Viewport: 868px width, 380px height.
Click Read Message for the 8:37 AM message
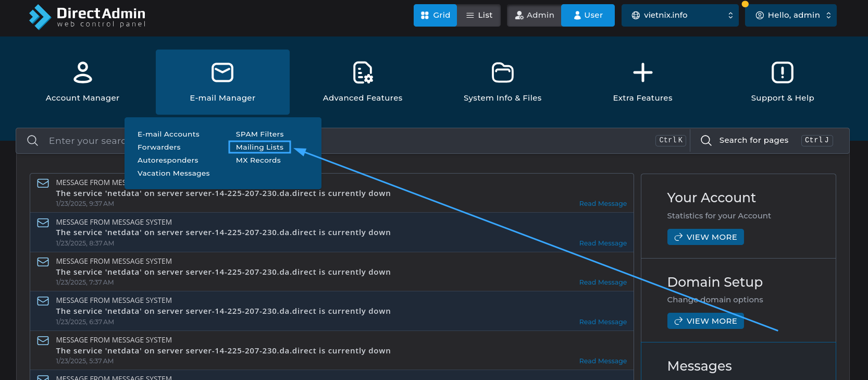click(603, 243)
